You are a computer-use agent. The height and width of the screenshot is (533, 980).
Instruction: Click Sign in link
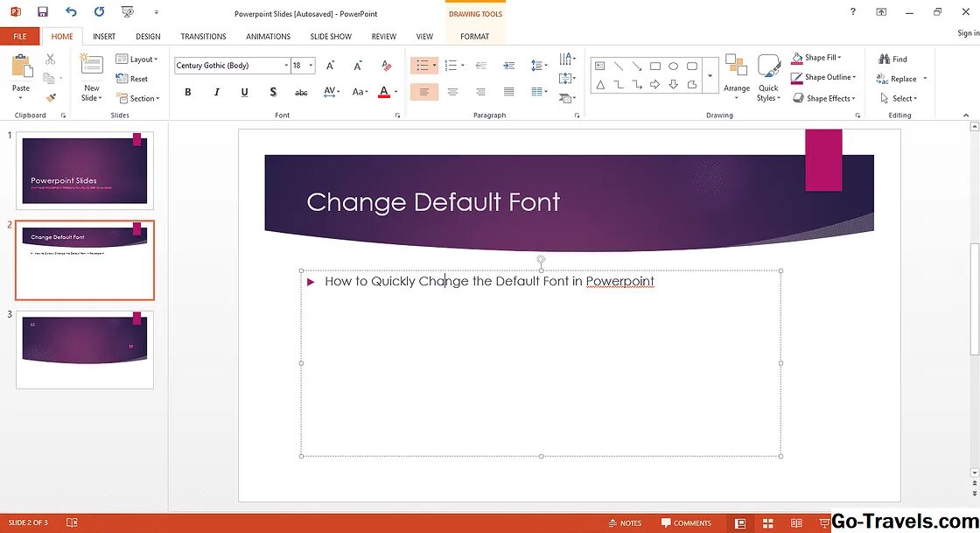[968, 32]
